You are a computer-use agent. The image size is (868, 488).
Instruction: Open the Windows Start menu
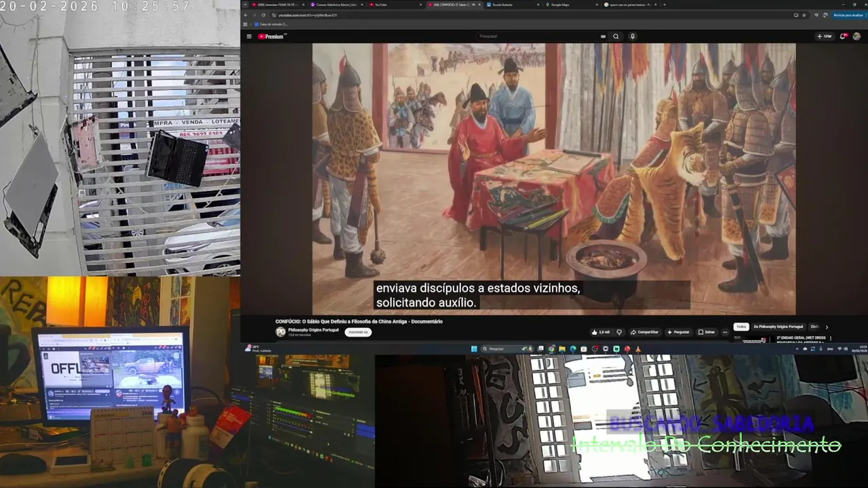pos(474,349)
